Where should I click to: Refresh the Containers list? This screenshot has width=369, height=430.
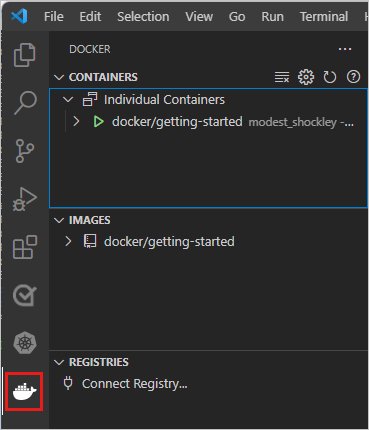tap(330, 77)
